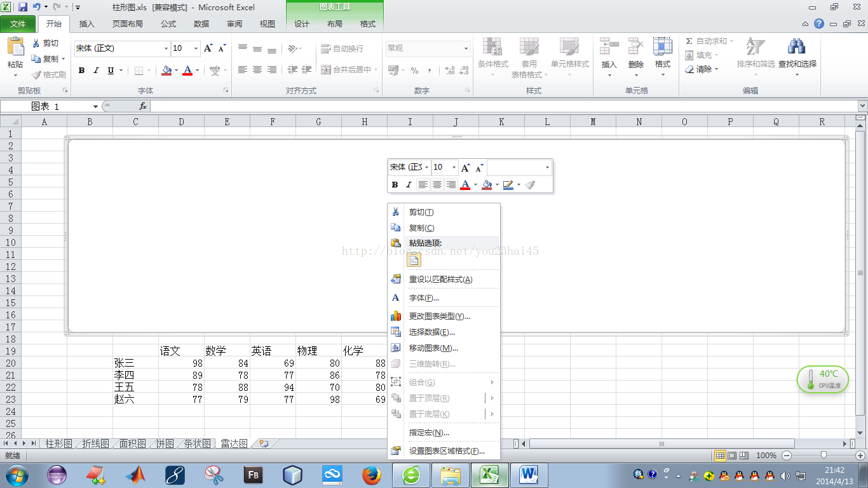The width and height of the screenshot is (868, 488).
Task: Toggle Underline in the ribbon font group
Action: [111, 71]
